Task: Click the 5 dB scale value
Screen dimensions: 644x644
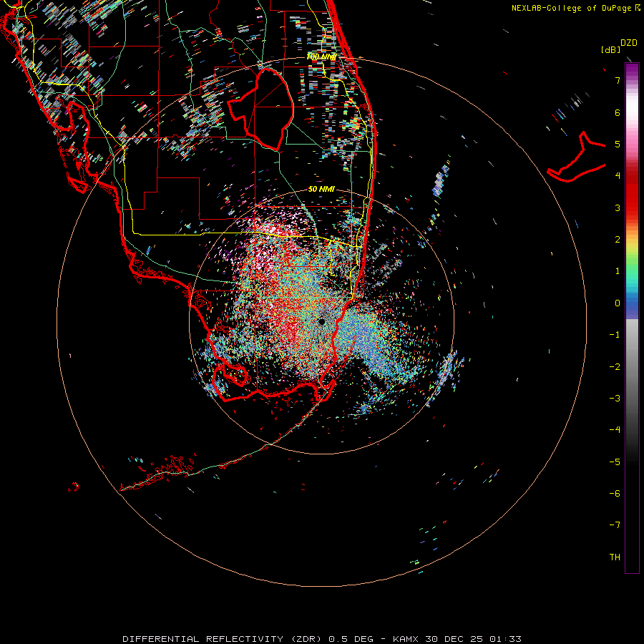Action: (x=618, y=144)
